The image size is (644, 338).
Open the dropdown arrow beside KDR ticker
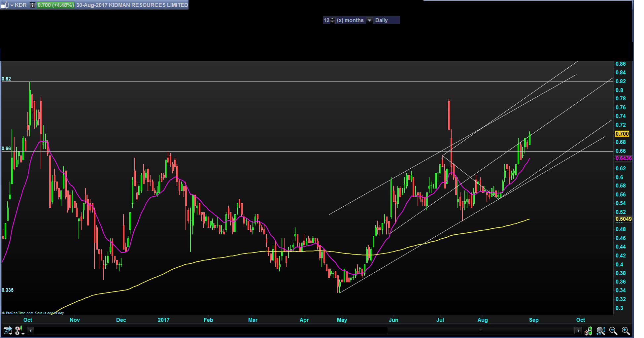(12, 5)
